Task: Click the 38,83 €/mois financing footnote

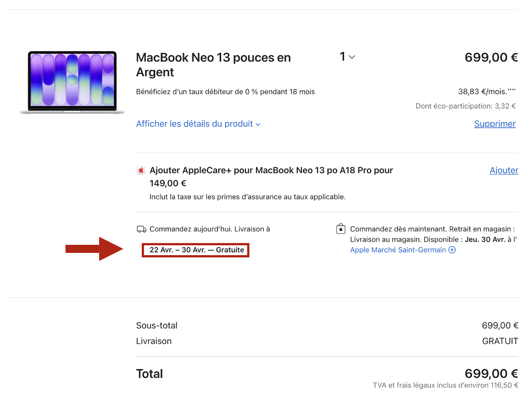Action: click(x=487, y=91)
